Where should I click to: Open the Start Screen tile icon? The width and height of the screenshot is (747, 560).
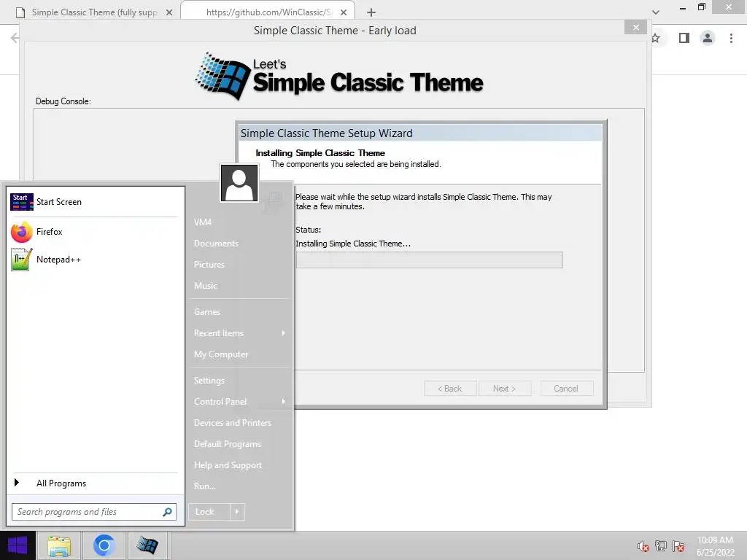click(21, 202)
